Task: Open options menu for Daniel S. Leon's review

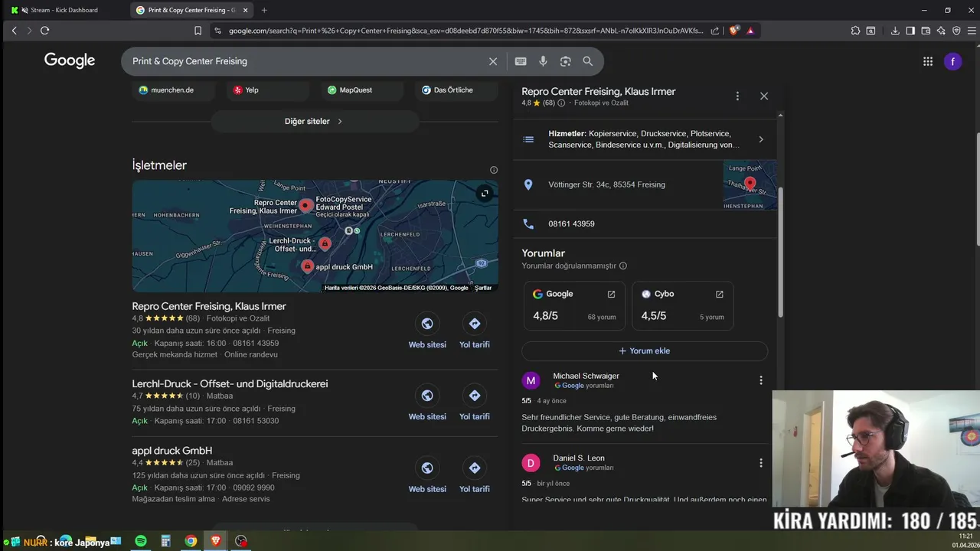Action: [x=761, y=463]
